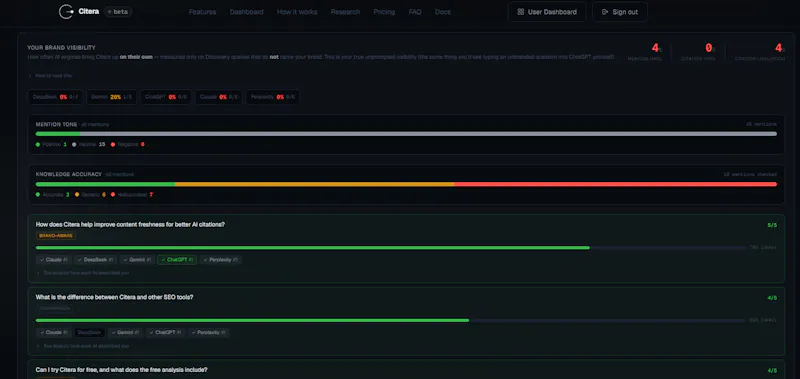Viewport: 800px width, 379px height.
Task: Click the question about content freshness
Action: pyautogui.click(x=130, y=224)
